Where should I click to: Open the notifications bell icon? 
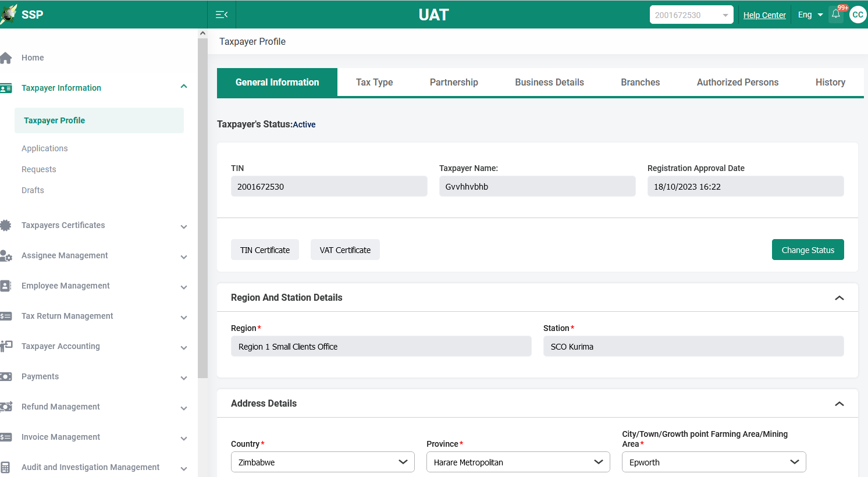pos(836,15)
